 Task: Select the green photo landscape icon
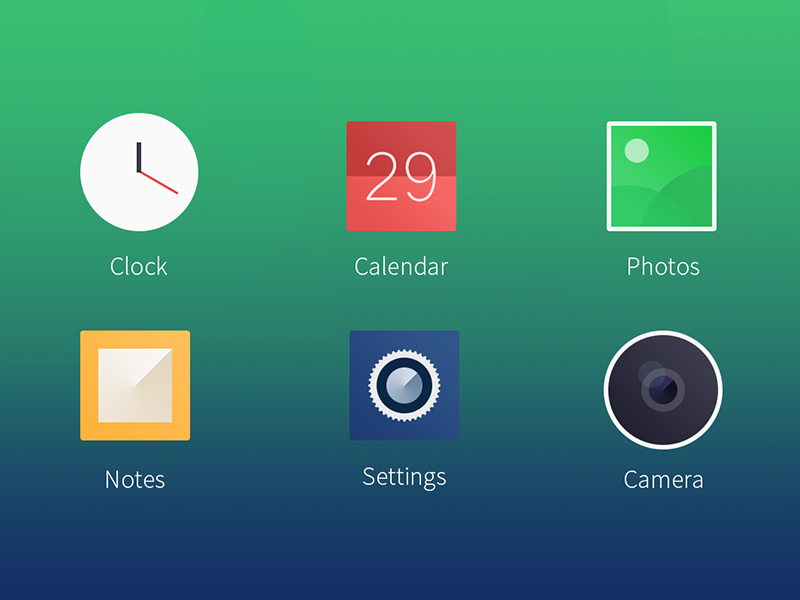(x=663, y=176)
